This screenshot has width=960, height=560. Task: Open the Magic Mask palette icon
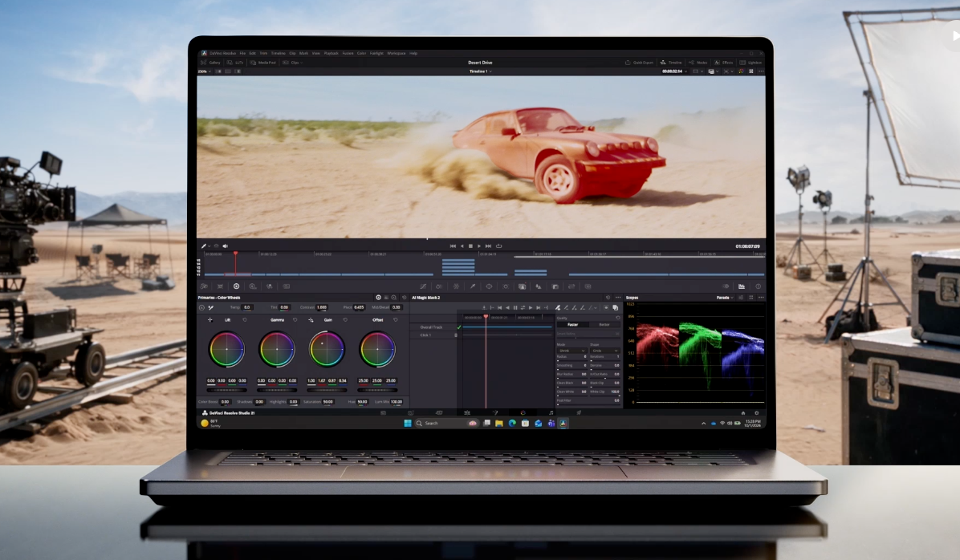pyautogui.click(x=522, y=286)
